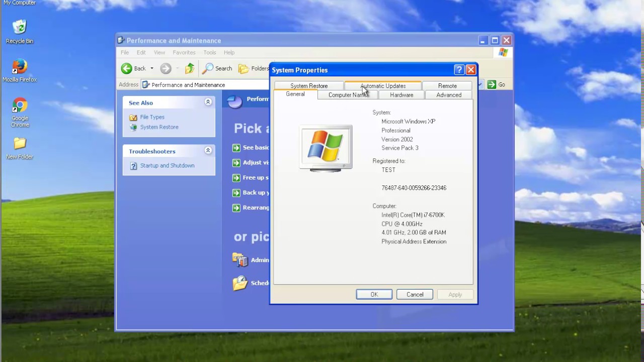Click the Windows XP monitor logo image
Image resolution: width=644 pixels, height=362 pixels.
[326, 148]
